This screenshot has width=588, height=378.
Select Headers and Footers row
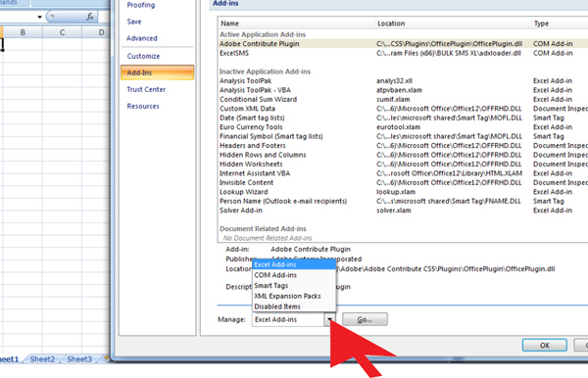click(x=403, y=146)
